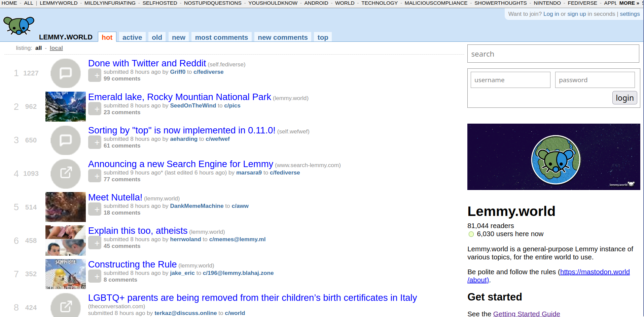The height and width of the screenshot is (317, 644).
Task: Expand the 'Emerald lake' post preview
Action: click(x=95, y=109)
